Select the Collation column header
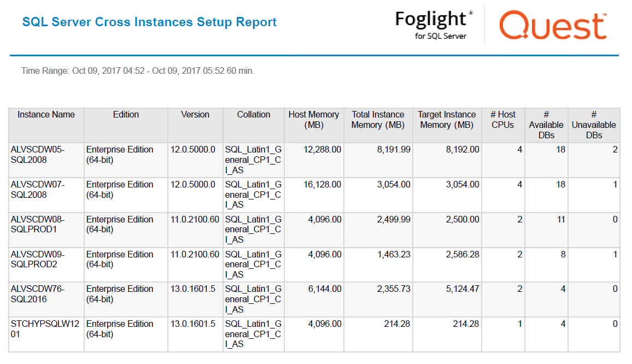 coord(253,115)
